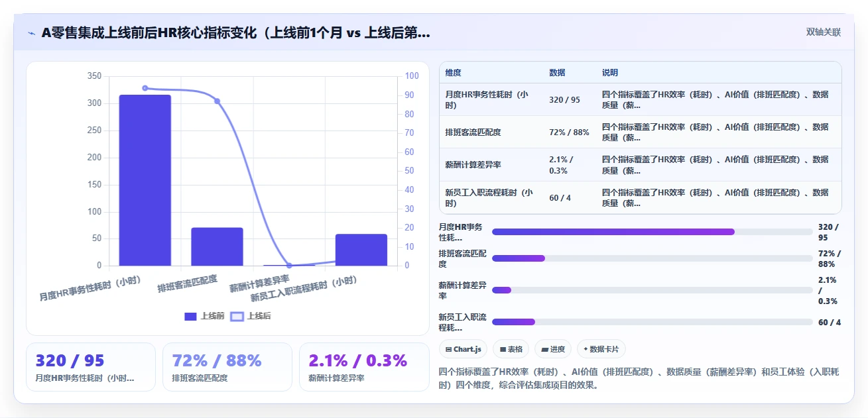The width and height of the screenshot is (868, 418).
Task: Click the 2.1% / 0.3% data card
Action: pos(364,367)
